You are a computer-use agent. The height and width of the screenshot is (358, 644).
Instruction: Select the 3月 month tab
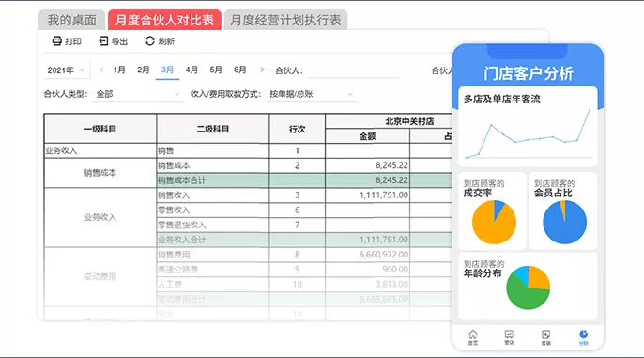tap(167, 70)
